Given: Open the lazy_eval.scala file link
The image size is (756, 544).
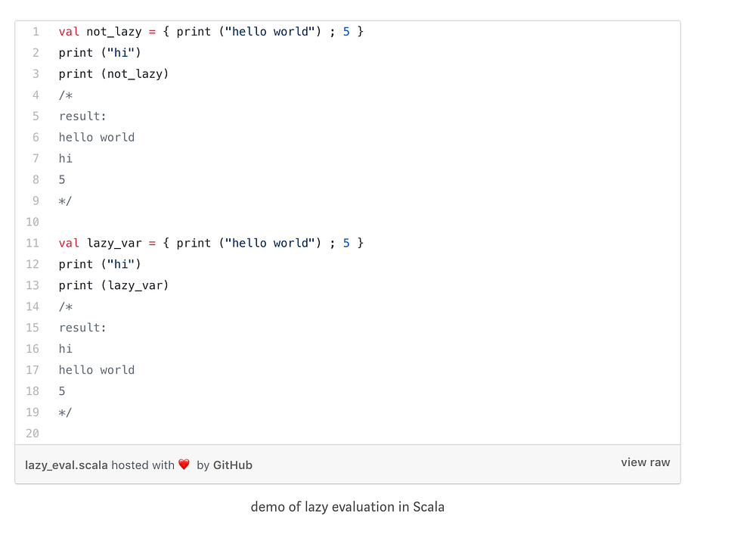Looking at the screenshot, I should (67, 465).
